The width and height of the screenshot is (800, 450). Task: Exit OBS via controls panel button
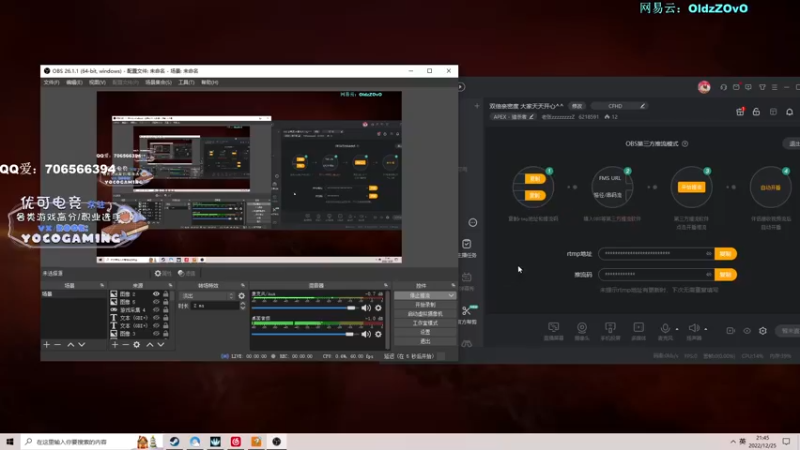(424, 341)
